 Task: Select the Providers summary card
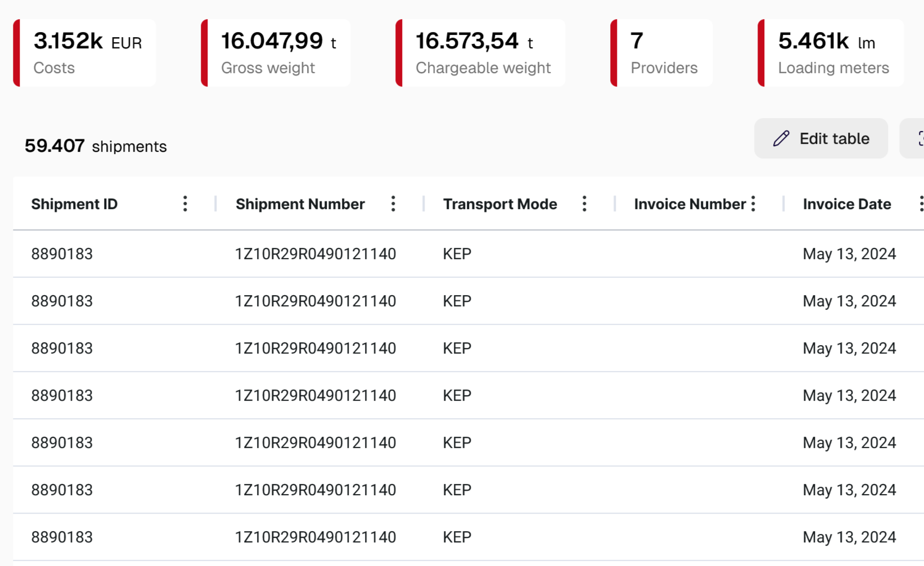(x=661, y=53)
